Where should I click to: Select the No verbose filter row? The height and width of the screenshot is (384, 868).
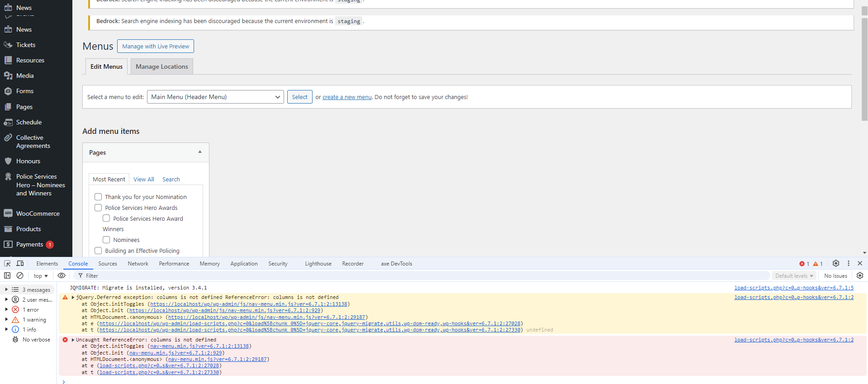click(31, 339)
